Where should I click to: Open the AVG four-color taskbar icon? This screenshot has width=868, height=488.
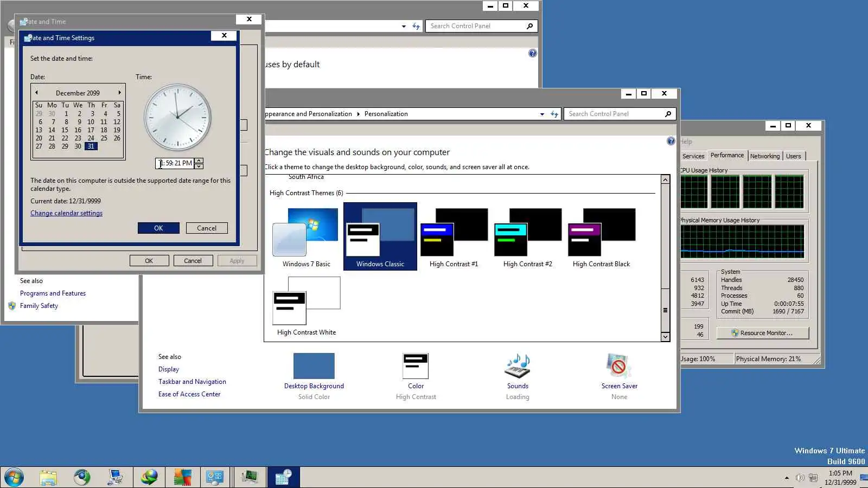point(183,478)
